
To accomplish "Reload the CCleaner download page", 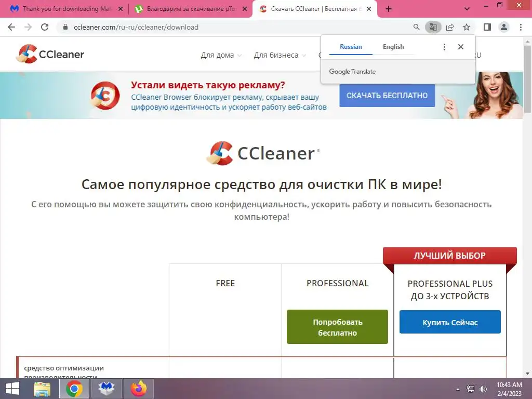I will tap(45, 27).
